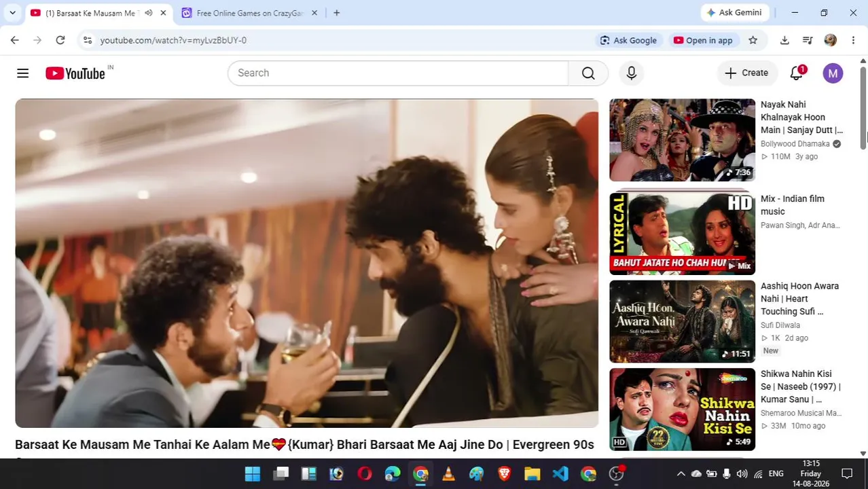Open Nayak Nahi Khalnayak Hoon Main title

[x=801, y=117]
